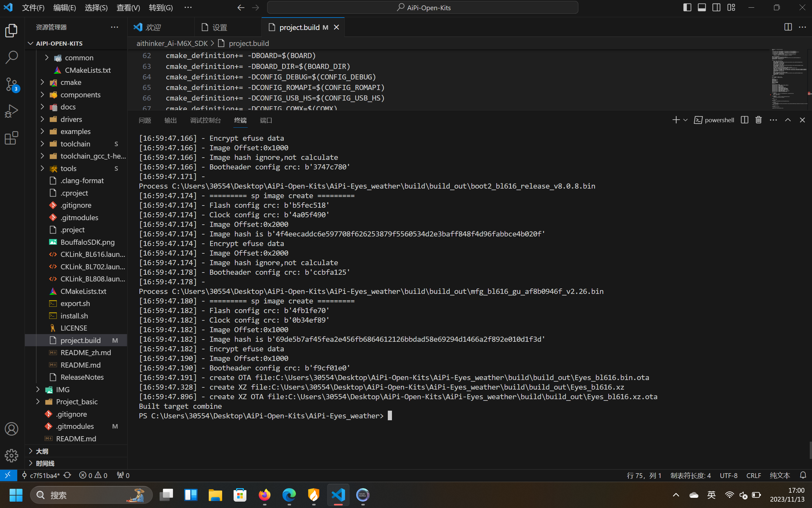Switch to the 调试控制台 panel tab
The height and width of the screenshot is (508, 812).
point(206,120)
